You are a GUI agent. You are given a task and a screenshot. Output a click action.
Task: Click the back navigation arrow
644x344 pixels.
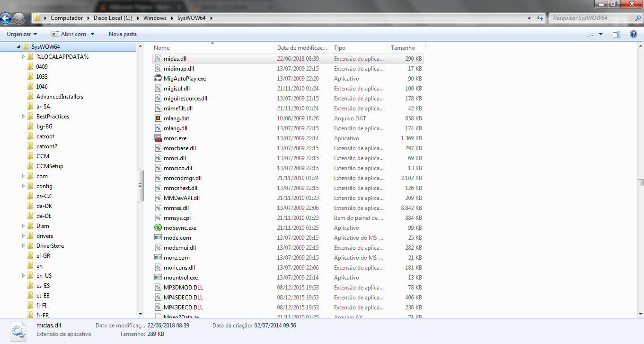(5, 18)
